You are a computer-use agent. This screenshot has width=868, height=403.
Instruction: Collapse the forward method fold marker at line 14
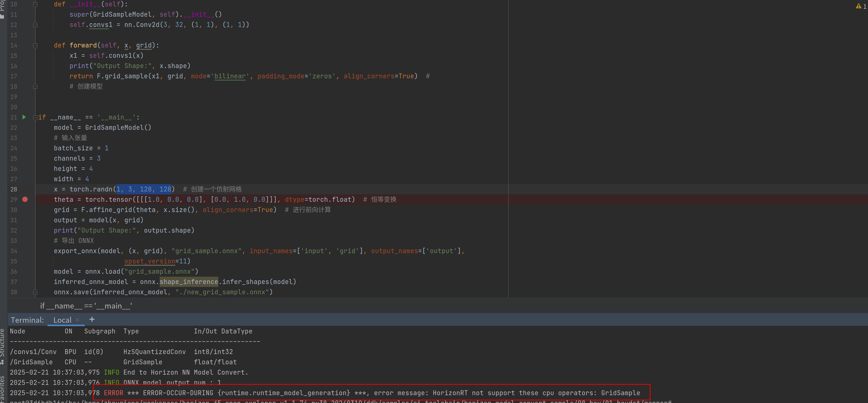[x=35, y=45]
